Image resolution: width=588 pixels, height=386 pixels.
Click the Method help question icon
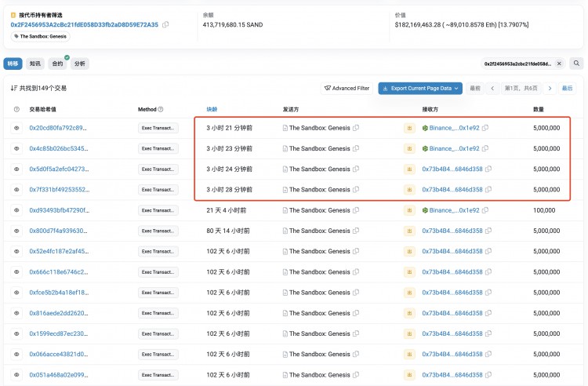click(161, 109)
